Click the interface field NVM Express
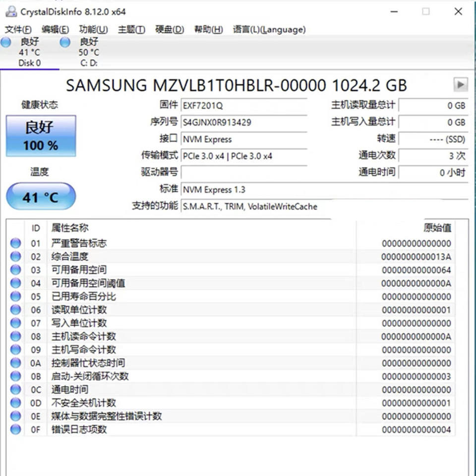The image size is (476, 476). (x=244, y=139)
